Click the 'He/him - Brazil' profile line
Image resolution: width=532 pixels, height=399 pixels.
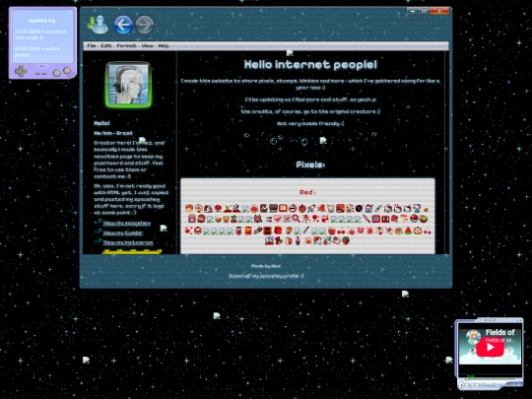point(113,133)
